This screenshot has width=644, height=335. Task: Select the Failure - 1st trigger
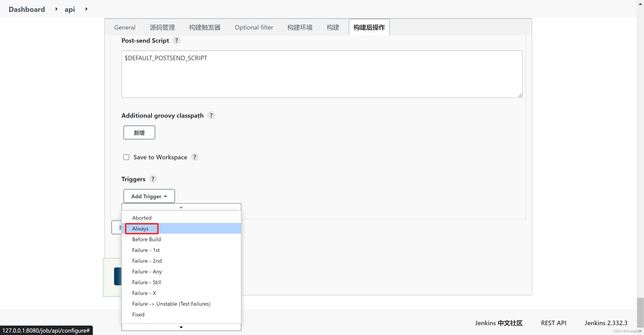tap(181, 250)
